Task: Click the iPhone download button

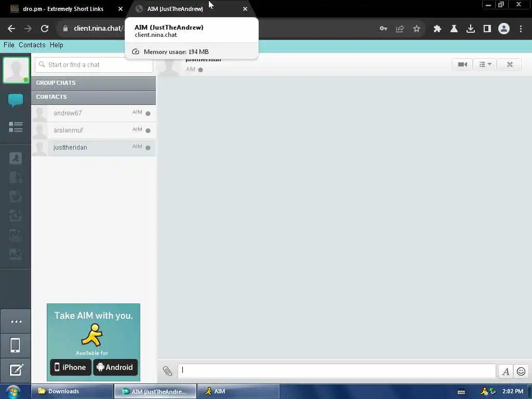Action: click(x=71, y=367)
